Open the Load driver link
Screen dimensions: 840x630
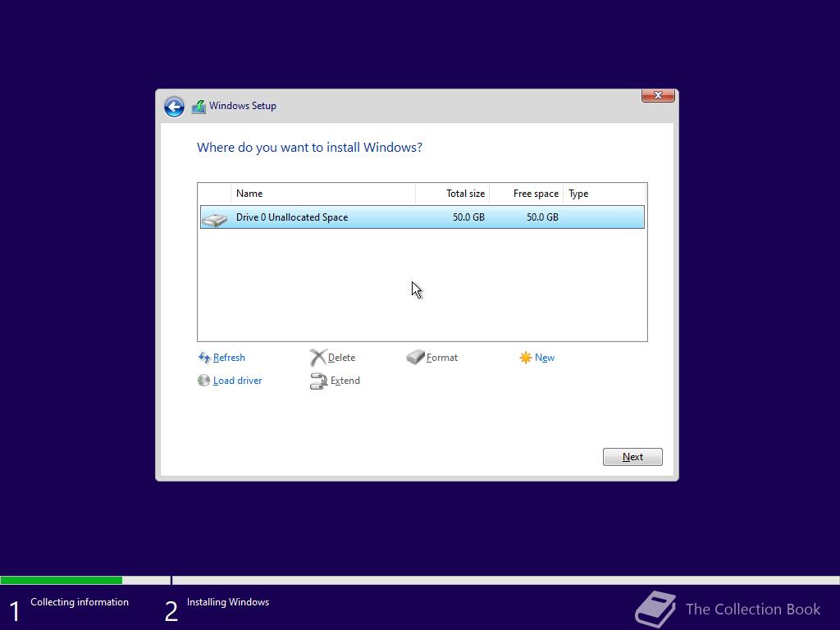(237, 381)
